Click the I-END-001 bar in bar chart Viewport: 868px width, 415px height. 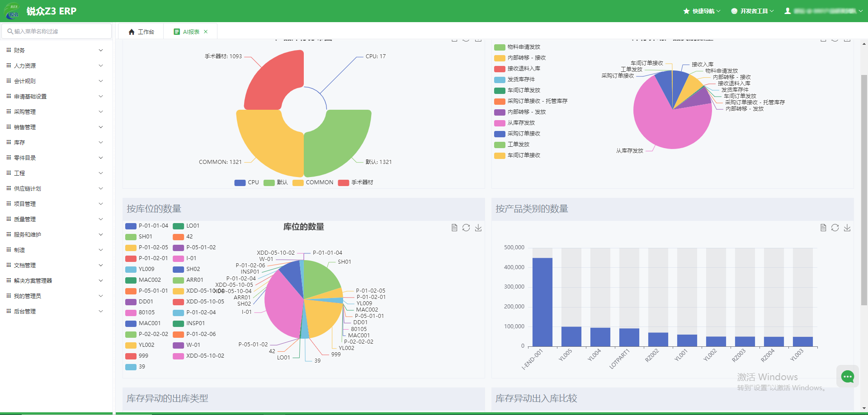point(542,302)
